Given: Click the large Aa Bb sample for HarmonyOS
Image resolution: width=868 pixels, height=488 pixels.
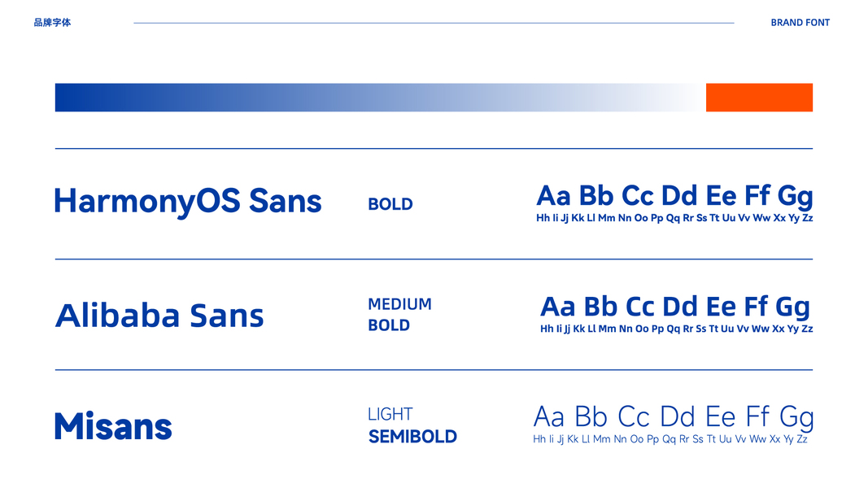Looking at the screenshot, I should [674, 196].
